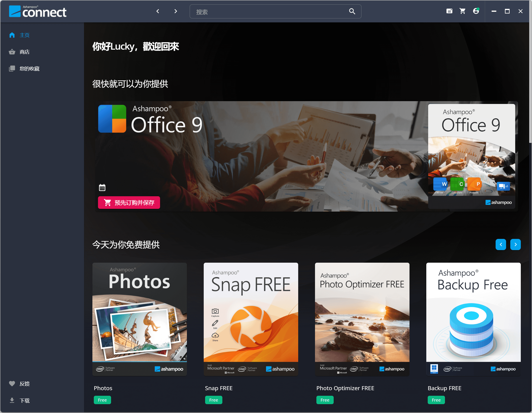The height and width of the screenshot is (413, 532).
Task: Click the home icon in sidebar
Action: pyautogui.click(x=12, y=35)
